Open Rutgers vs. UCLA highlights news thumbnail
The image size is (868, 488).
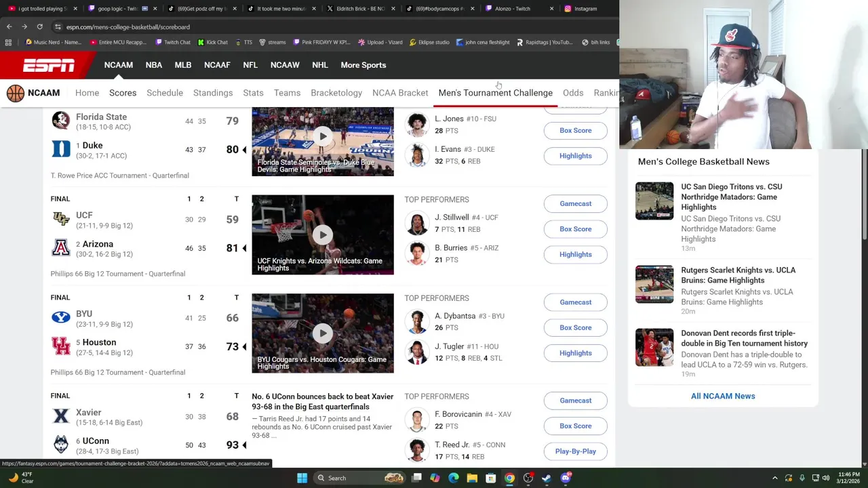pyautogui.click(x=654, y=284)
